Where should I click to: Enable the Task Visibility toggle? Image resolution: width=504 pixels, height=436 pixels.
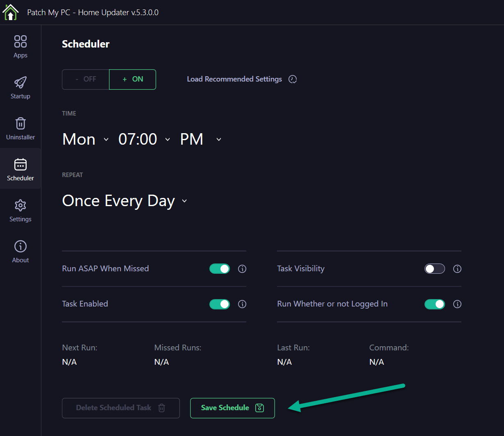(x=434, y=269)
